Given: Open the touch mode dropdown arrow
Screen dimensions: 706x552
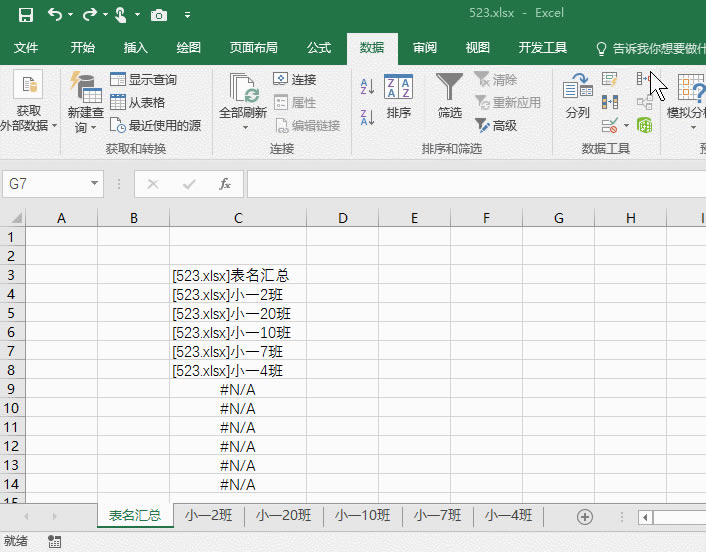Looking at the screenshot, I should (137, 15).
